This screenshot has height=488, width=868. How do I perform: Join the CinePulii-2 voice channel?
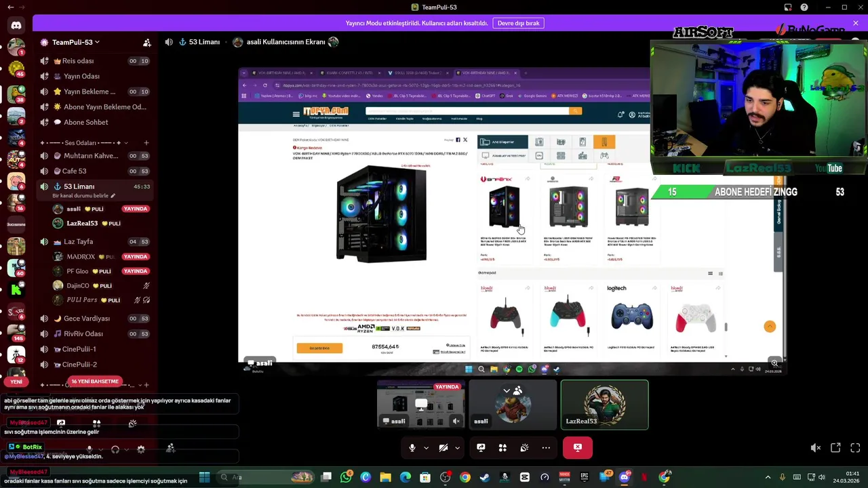(95, 365)
